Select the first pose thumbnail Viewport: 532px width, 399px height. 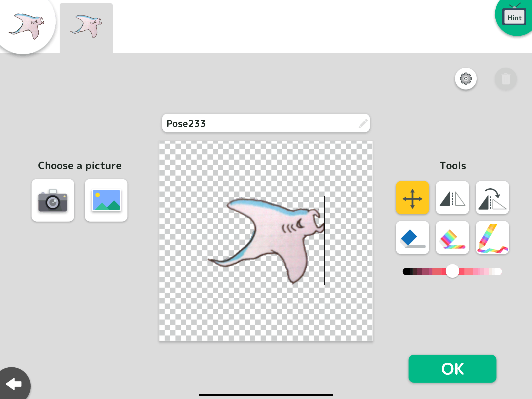(x=26, y=26)
